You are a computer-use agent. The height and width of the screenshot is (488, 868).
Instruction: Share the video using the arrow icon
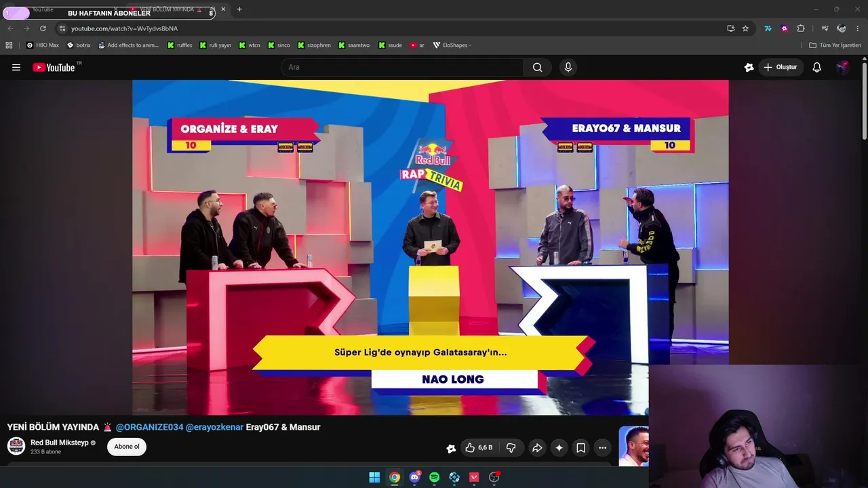point(537,448)
